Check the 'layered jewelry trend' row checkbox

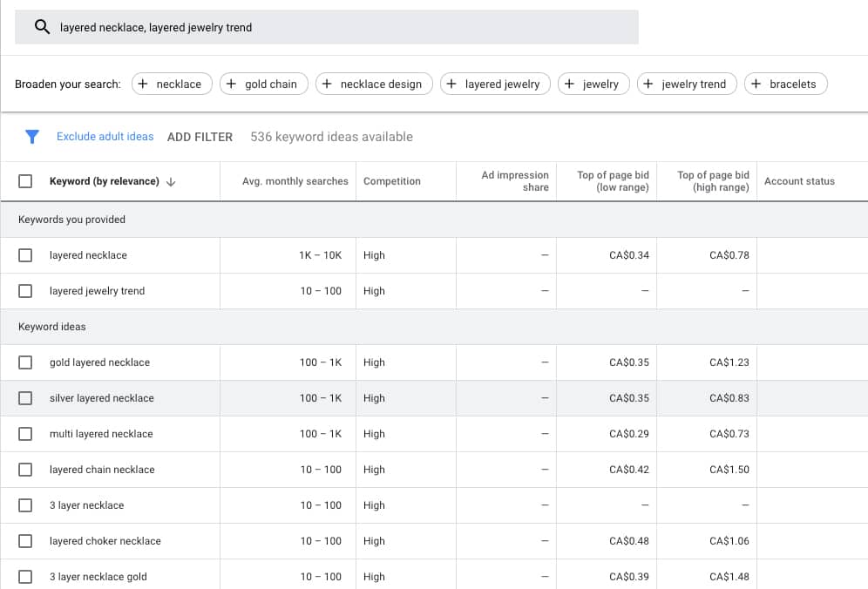[x=25, y=291]
